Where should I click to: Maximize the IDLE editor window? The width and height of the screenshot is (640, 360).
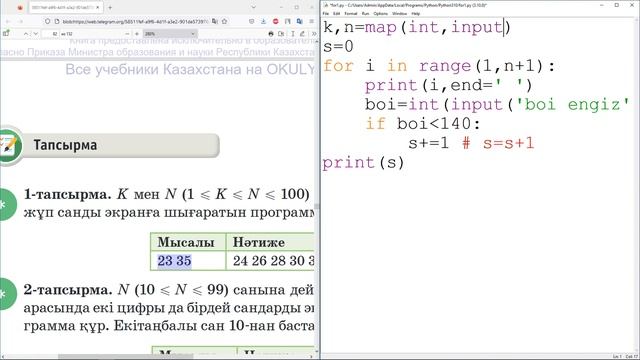tap(617, 5)
